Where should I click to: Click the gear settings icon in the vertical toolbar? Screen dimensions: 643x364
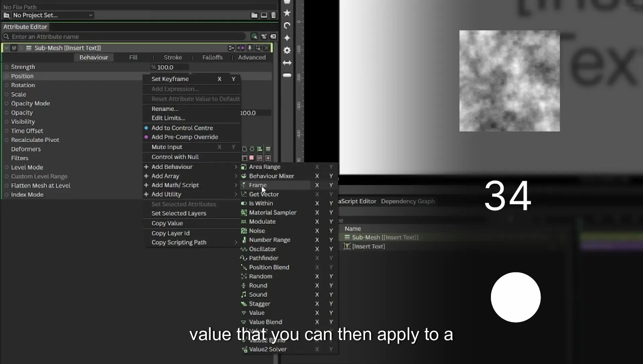click(x=287, y=50)
